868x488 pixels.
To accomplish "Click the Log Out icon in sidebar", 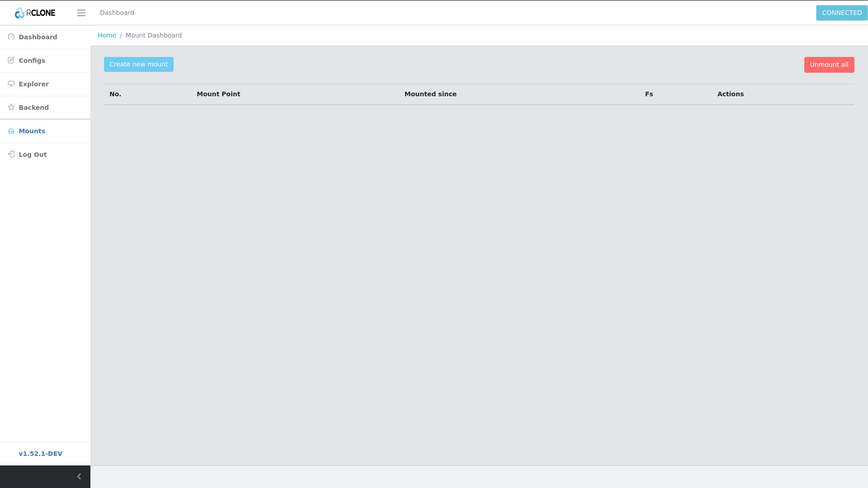I will 11,155.
